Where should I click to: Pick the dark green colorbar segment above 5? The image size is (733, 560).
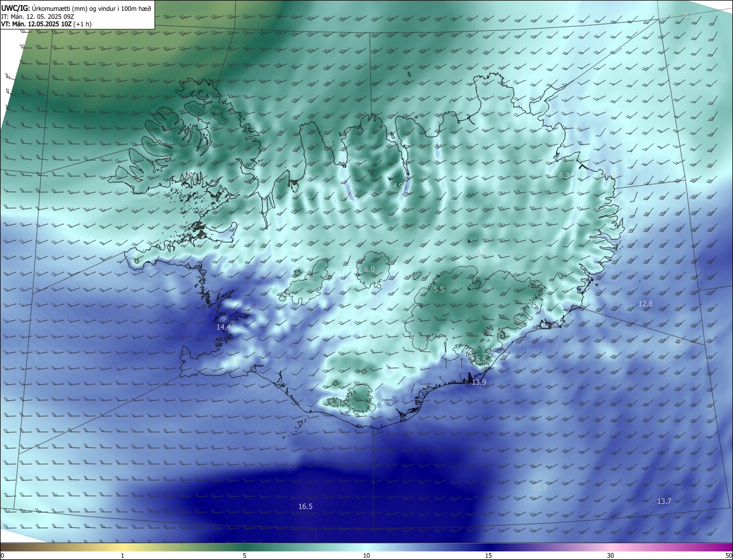pos(245,547)
